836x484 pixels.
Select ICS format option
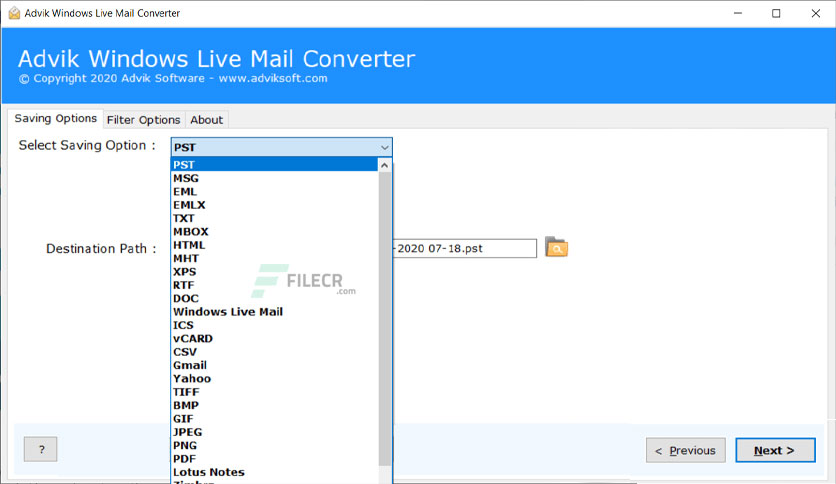[275, 325]
